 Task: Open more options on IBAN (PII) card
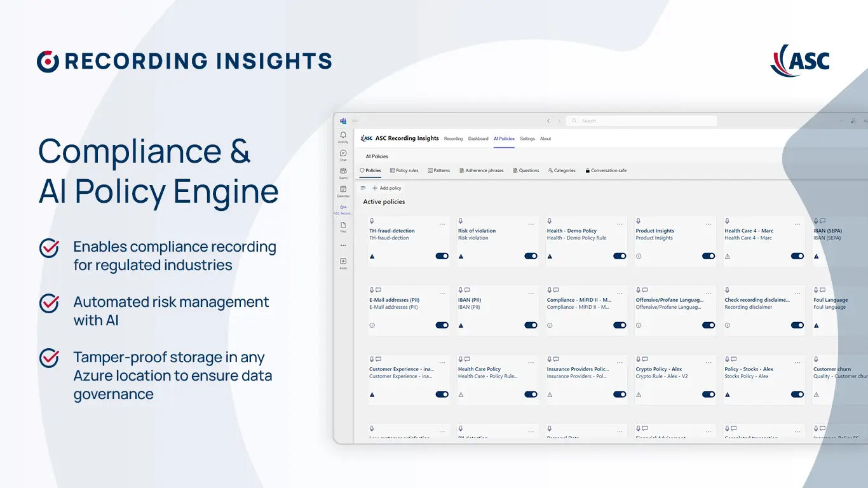coord(531,294)
